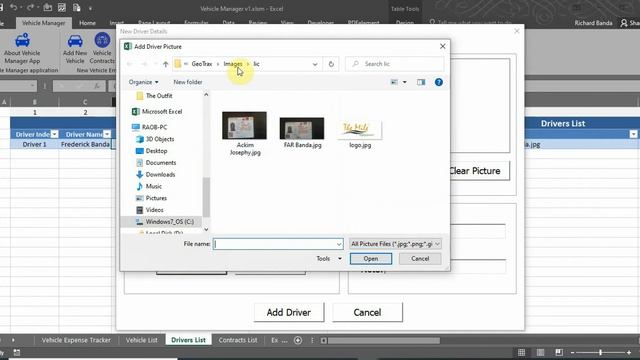
Task: Click Cancel button in file dialog
Action: point(420,259)
